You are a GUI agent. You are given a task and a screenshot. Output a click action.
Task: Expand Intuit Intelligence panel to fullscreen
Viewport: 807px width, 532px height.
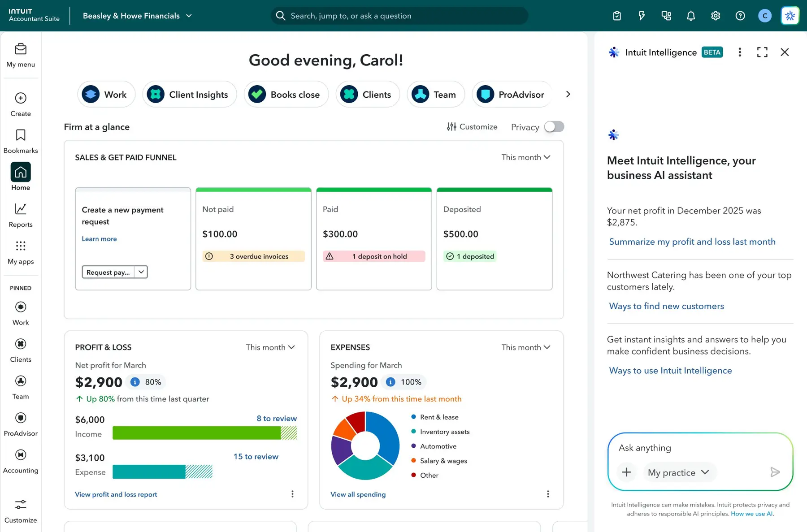(762, 52)
